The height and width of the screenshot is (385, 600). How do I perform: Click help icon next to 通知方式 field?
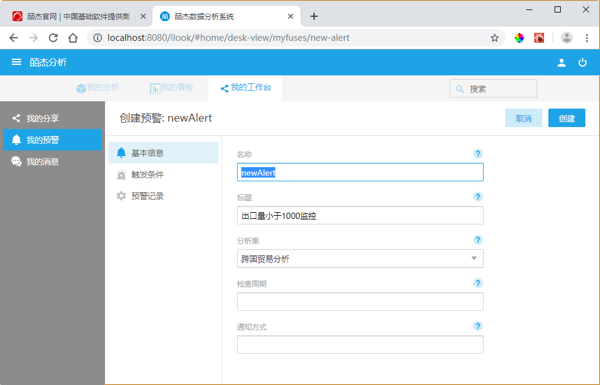(x=478, y=326)
